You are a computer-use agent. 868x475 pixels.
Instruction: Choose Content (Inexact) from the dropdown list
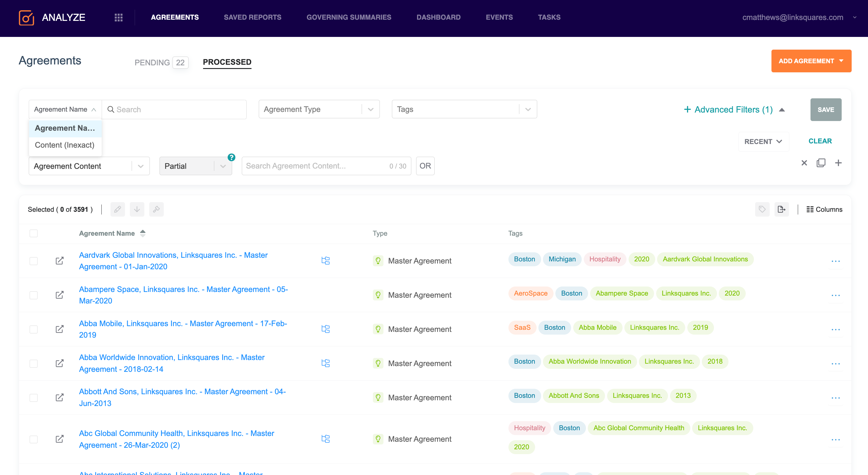pos(65,145)
